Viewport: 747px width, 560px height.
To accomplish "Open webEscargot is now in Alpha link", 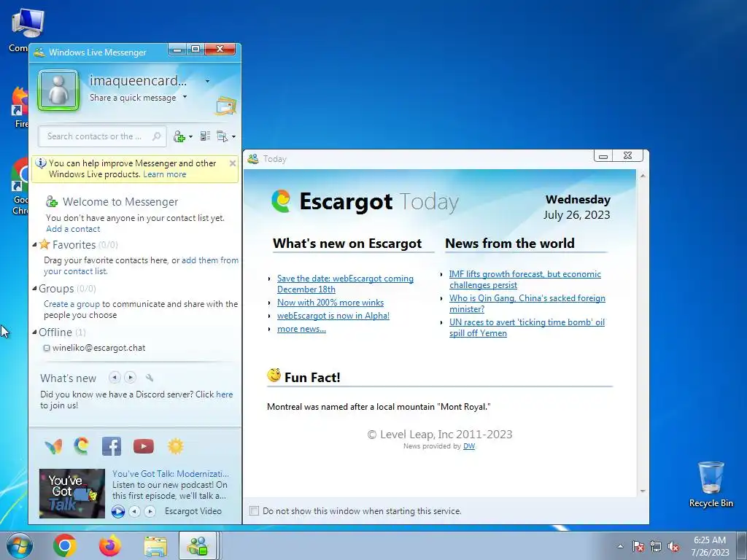I will pyautogui.click(x=333, y=315).
